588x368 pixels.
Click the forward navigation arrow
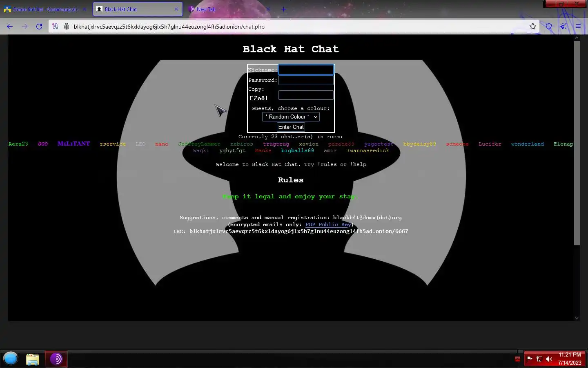[24, 27]
